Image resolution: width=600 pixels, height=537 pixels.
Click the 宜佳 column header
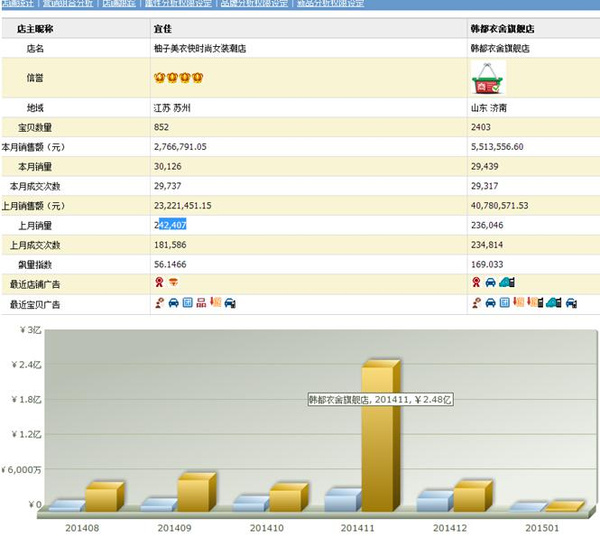tap(163, 29)
